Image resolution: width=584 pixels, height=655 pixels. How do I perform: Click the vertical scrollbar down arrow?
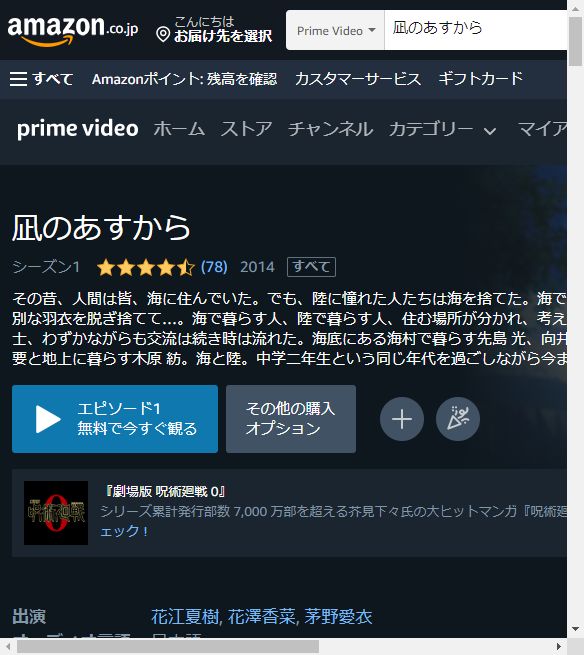[x=576, y=629]
